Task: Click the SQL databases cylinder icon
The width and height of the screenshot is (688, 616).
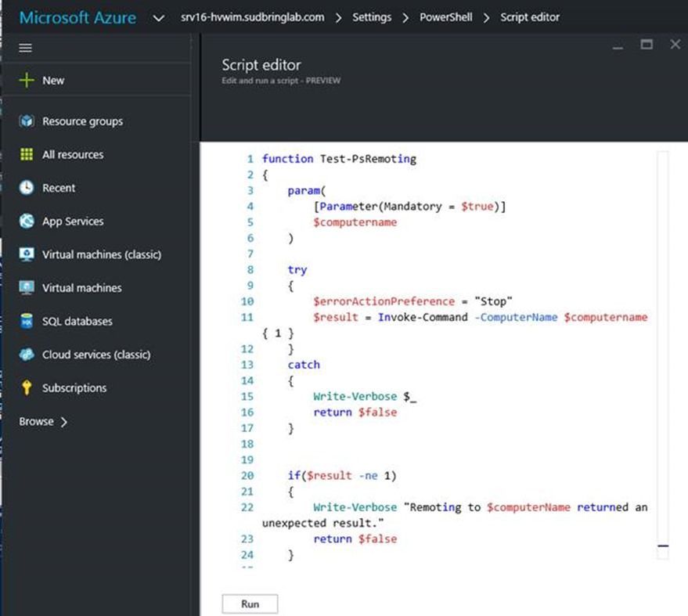Action: [x=27, y=321]
